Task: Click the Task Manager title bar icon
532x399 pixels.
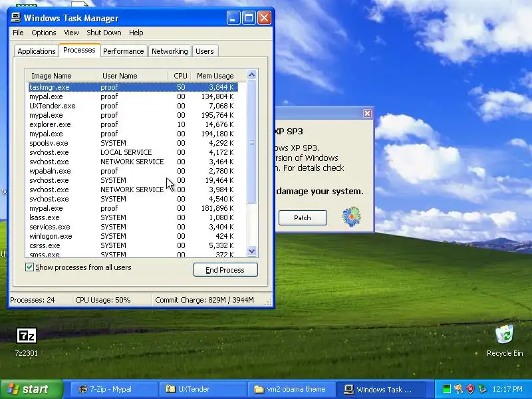Action: [15, 18]
